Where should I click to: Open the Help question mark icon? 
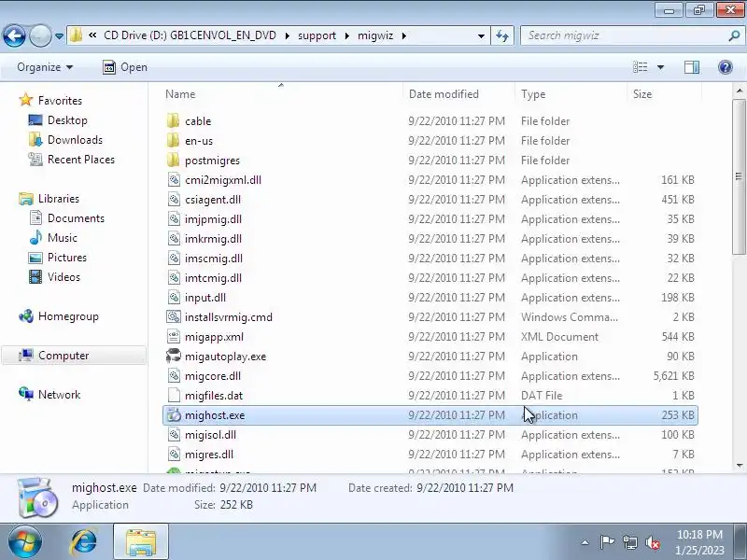[x=726, y=67]
